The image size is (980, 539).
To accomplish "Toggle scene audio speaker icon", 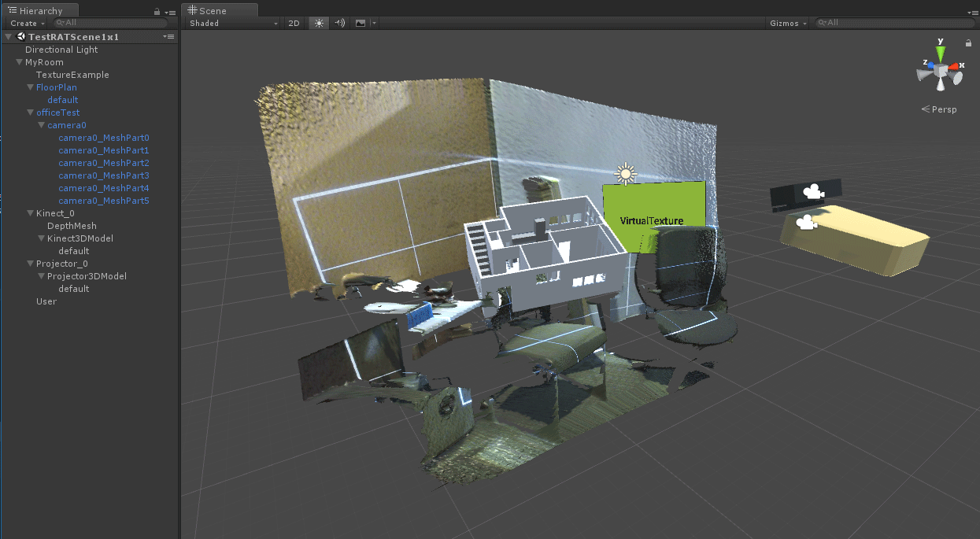I will [x=339, y=23].
